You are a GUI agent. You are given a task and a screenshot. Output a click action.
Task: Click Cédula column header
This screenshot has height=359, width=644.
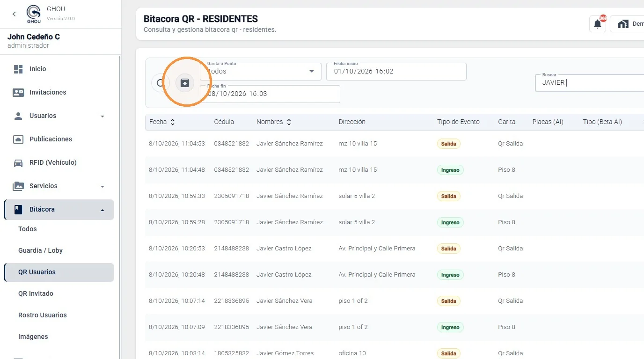pyautogui.click(x=224, y=122)
